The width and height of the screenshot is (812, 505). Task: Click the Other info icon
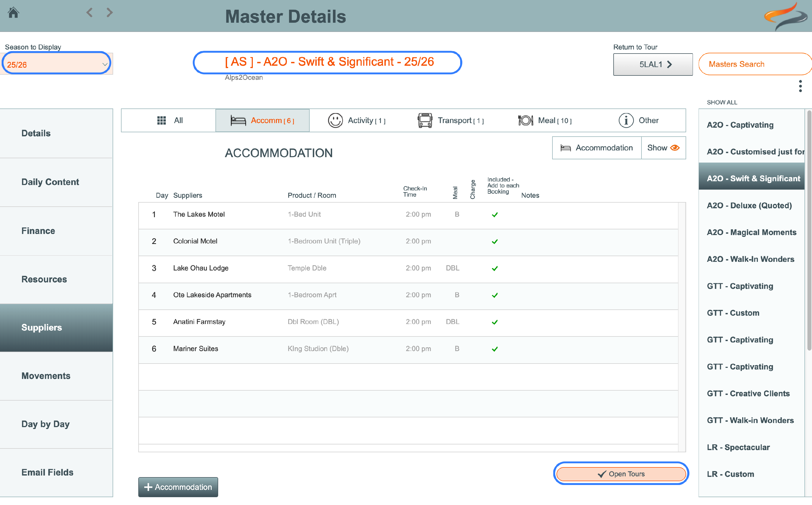point(626,120)
